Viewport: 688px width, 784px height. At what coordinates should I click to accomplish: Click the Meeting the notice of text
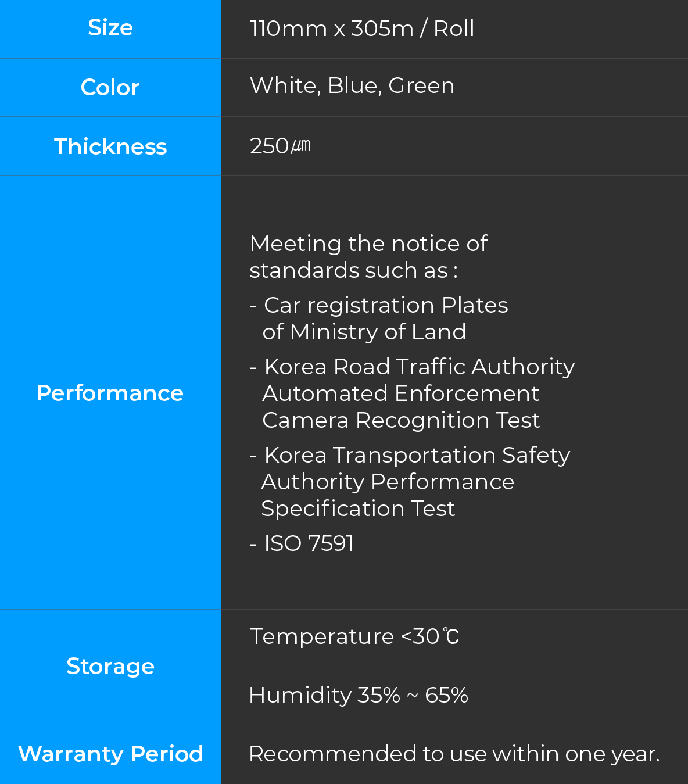click(368, 244)
